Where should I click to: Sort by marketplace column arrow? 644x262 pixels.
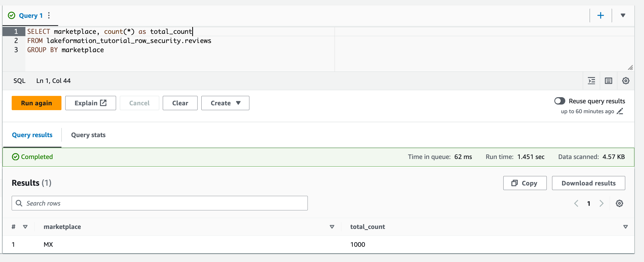tap(332, 227)
